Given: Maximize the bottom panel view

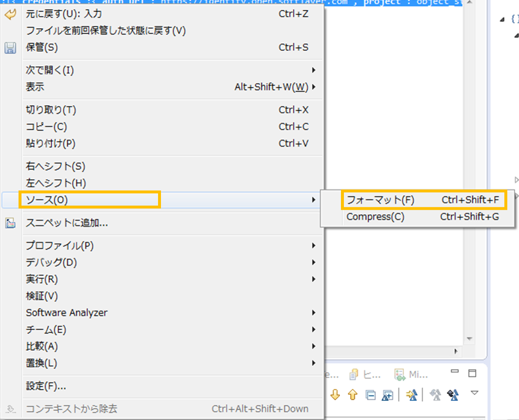Looking at the screenshot, I should (x=472, y=373).
